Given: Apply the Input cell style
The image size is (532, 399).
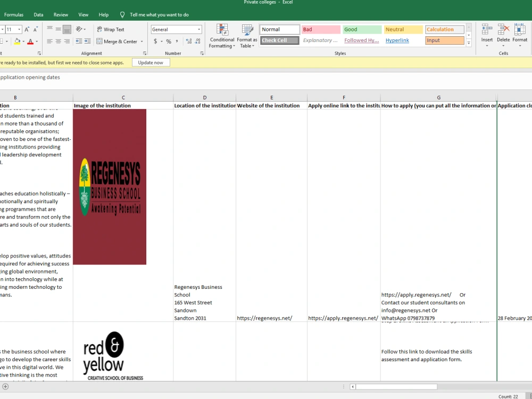Looking at the screenshot, I should tap(444, 40).
